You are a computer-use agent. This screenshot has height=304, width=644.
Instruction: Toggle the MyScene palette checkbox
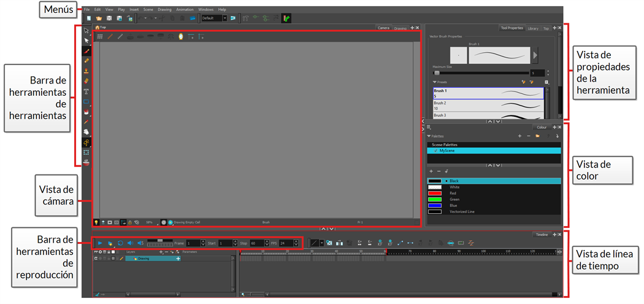(x=435, y=150)
